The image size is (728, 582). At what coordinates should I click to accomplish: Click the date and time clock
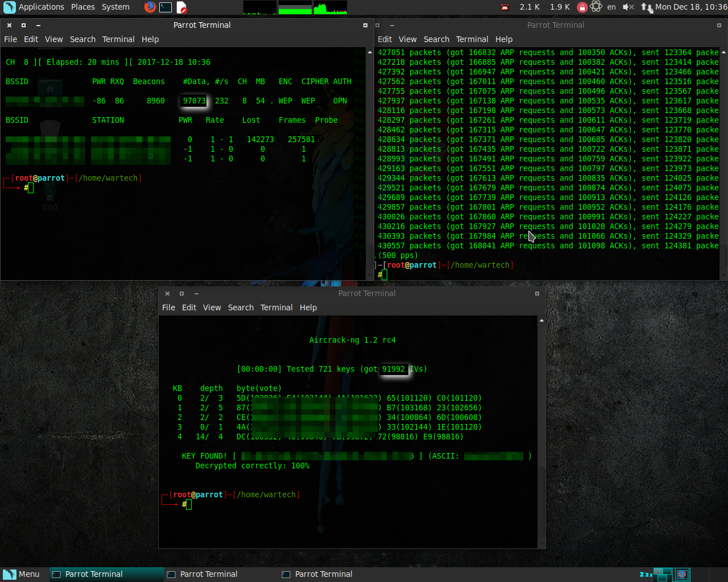point(690,7)
